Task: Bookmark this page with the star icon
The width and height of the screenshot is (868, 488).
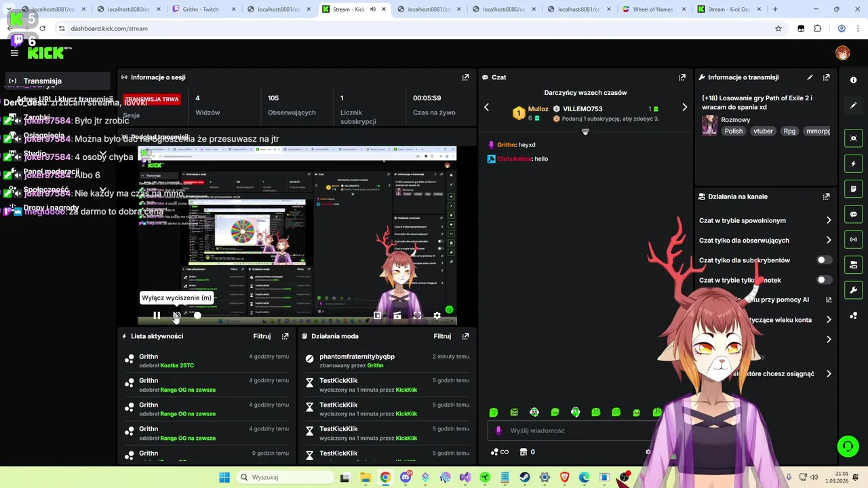Action: (x=778, y=28)
